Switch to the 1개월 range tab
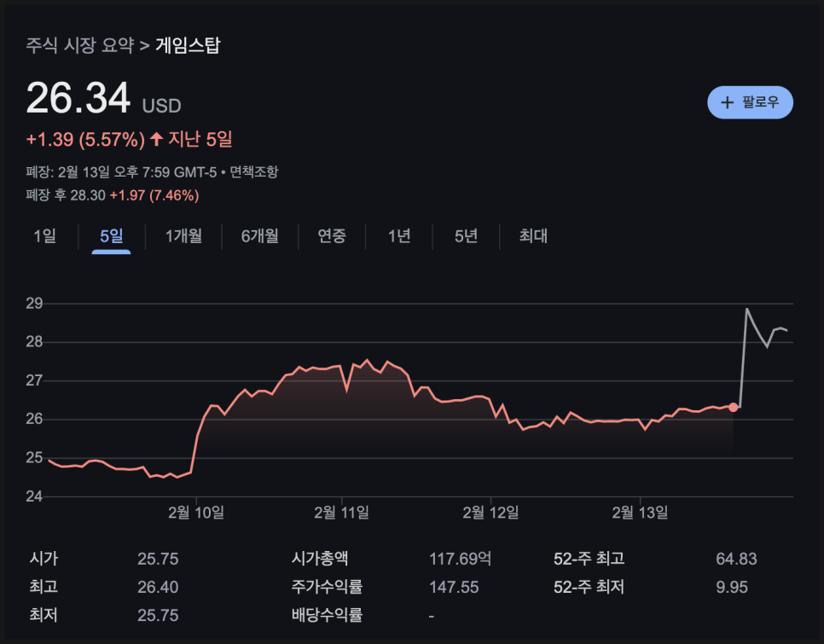 pyautogui.click(x=183, y=236)
